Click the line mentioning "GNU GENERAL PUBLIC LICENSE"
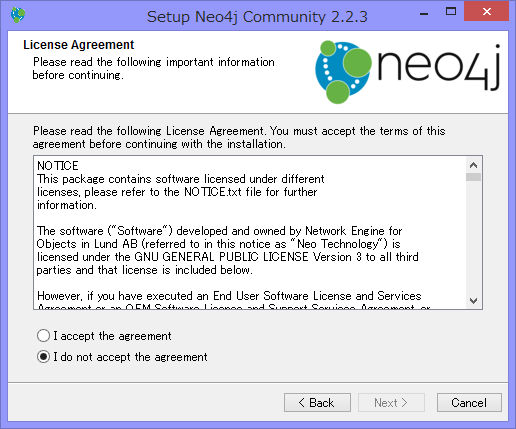 point(228,257)
